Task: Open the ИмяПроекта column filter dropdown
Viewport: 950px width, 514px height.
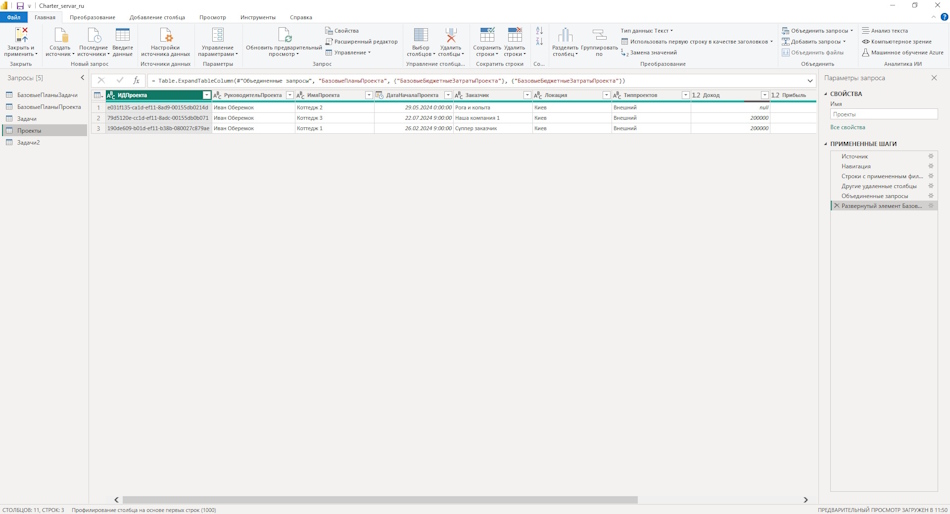Action: [368, 95]
